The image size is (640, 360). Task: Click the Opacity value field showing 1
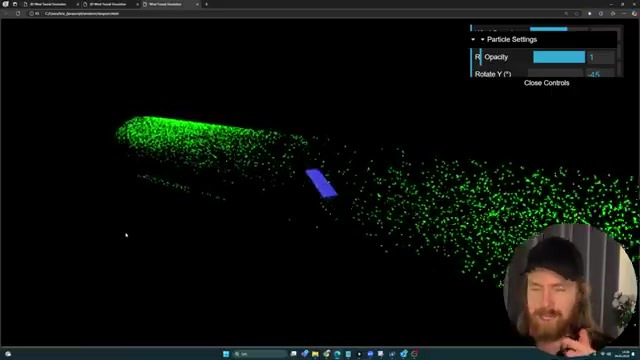pos(601,58)
